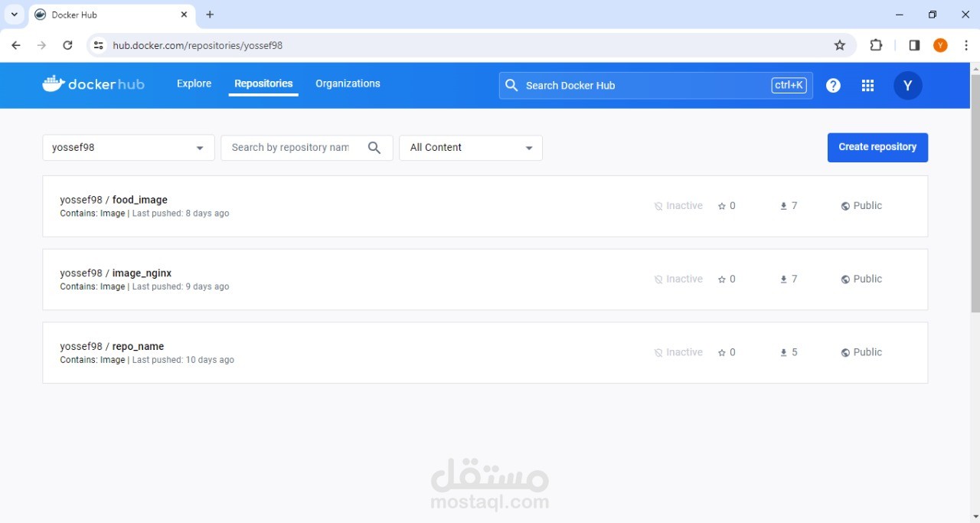
Task: Open the Organizations tab
Action: 348,83
